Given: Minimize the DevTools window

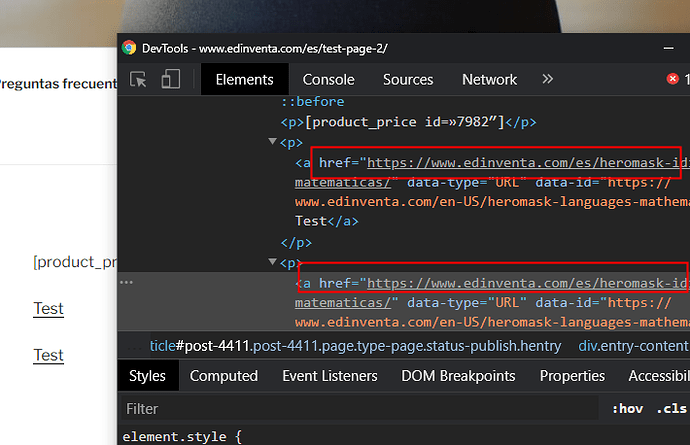Looking at the screenshot, I should pos(668,48).
